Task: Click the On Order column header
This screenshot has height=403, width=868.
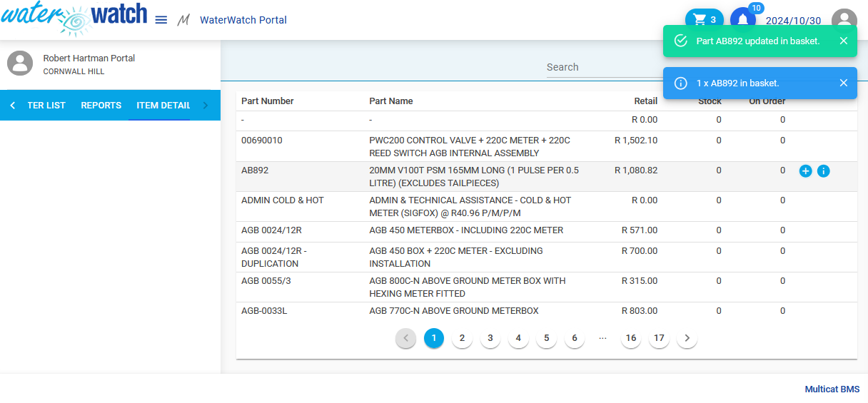Action: 767,101
